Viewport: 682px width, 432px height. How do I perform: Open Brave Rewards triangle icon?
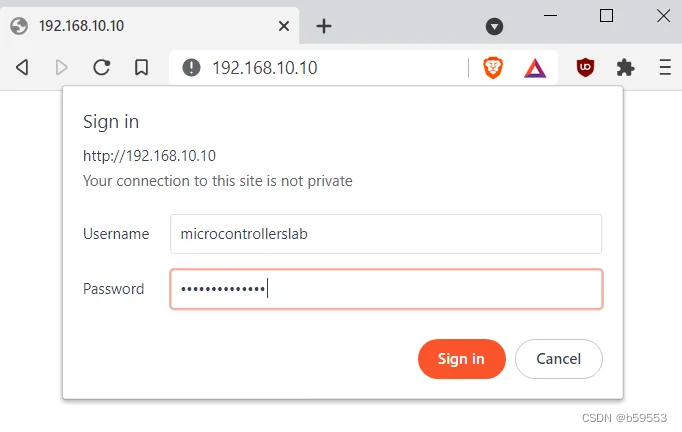coord(535,67)
